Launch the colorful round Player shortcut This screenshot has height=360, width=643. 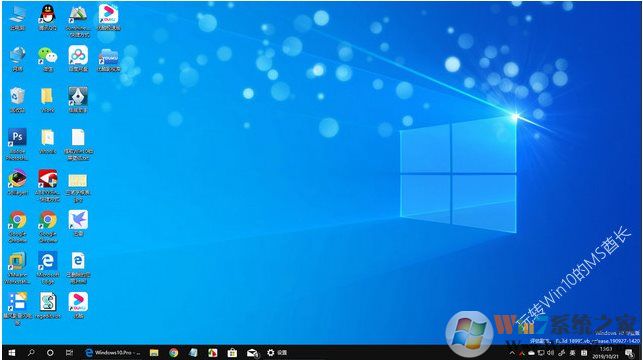pyautogui.click(x=17, y=182)
